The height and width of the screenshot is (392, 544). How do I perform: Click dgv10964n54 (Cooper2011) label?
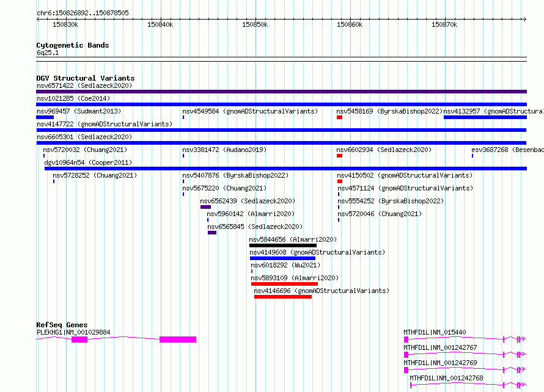tap(88, 162)
